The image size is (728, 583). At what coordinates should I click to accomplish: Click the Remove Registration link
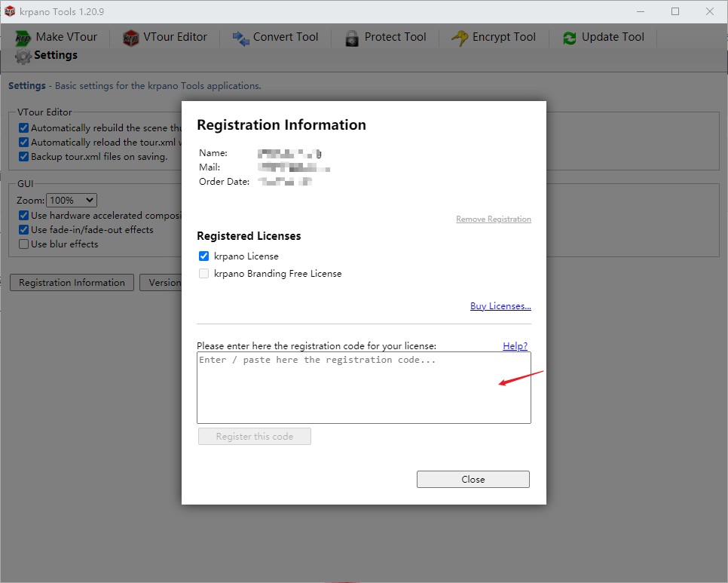pyautogui.click(x=493, y=219)
